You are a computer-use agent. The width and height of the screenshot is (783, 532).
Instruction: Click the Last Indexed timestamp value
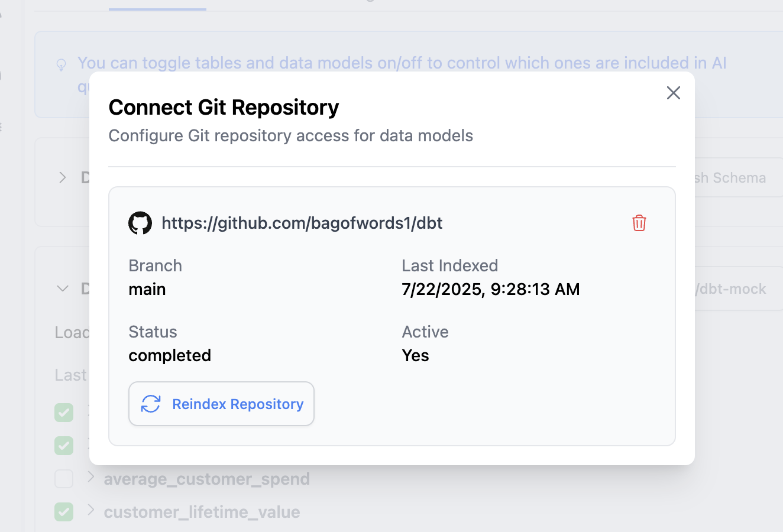point(490,289)
